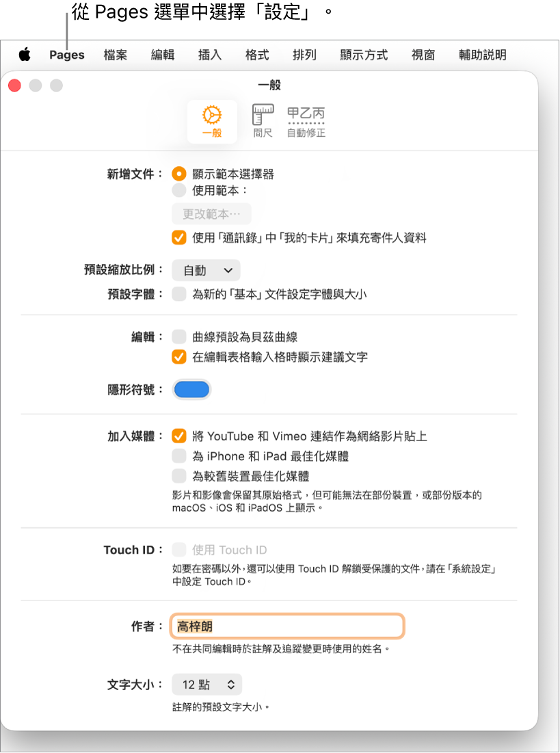This screenshot has height=753, width=560.
Task: Toggle 使用「通訊錄」中「我的卡片」 checkbox
Action: click(179, 238)
